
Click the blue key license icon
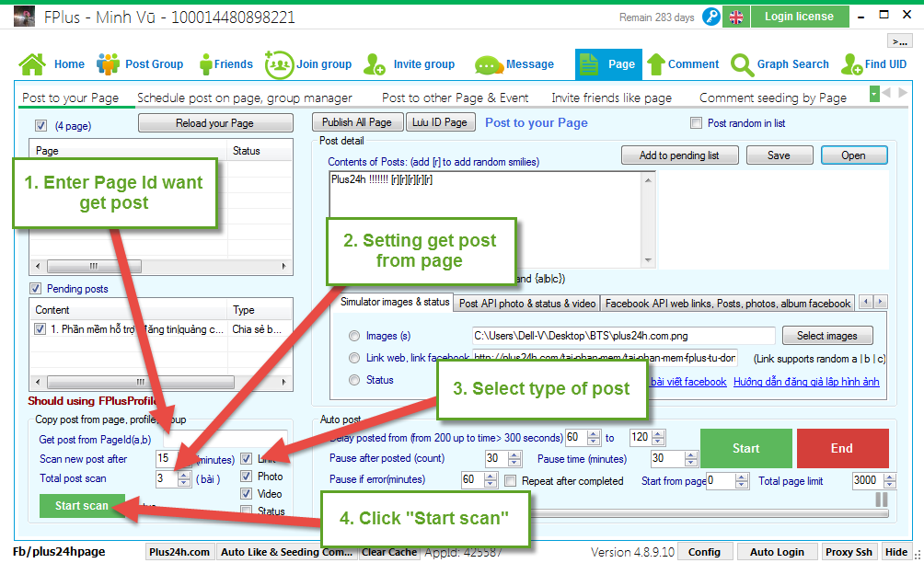point(711,17)
